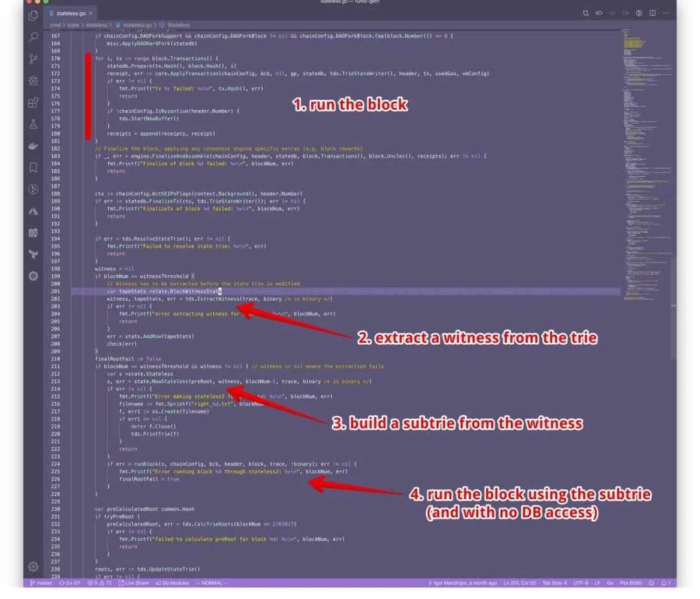
Task: Select the 'state' folder breadcrumb
Action: [73, 25]
